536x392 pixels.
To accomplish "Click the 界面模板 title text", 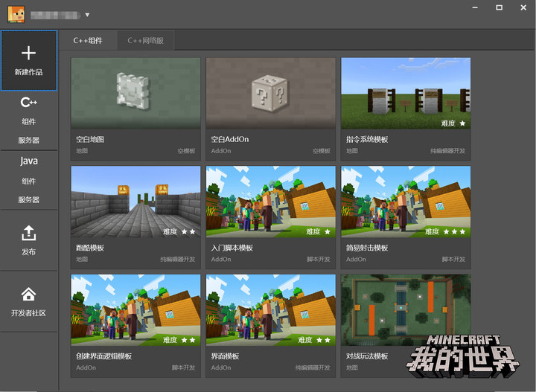I will pyautogui.click(x=225, y=356).
